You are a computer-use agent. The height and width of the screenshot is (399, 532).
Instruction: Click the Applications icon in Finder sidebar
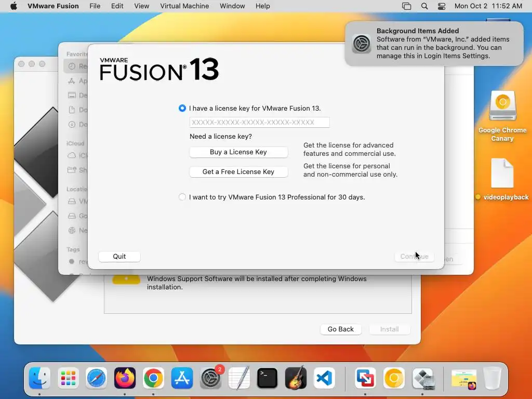pyautogui.click(x=72, y=81)
